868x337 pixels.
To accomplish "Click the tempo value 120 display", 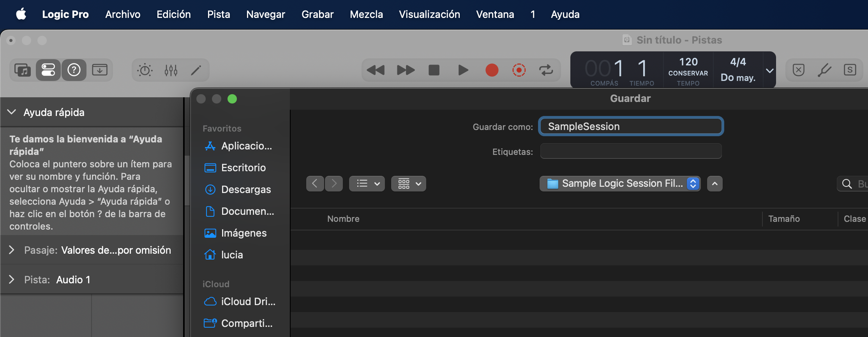I will tap(688, 62).
